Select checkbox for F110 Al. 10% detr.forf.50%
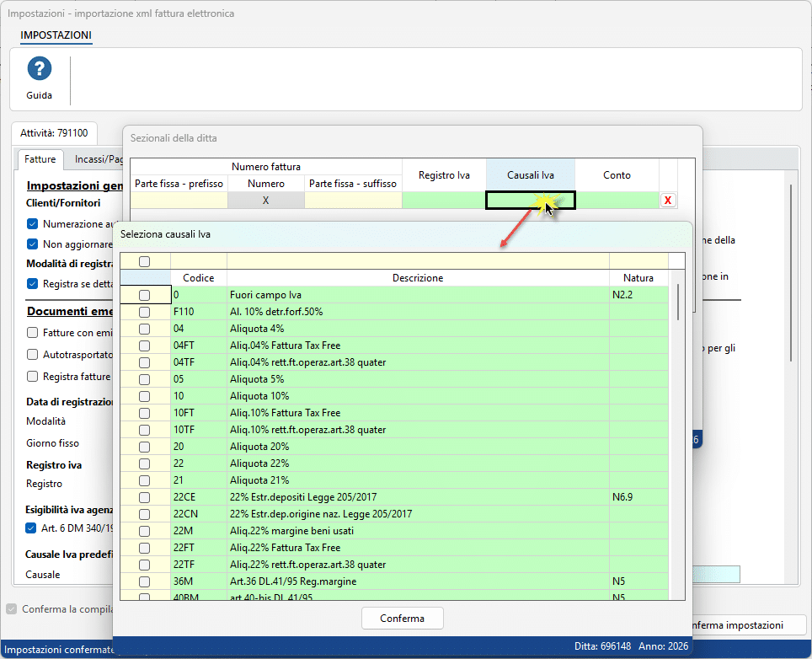 tap(145, 312)
